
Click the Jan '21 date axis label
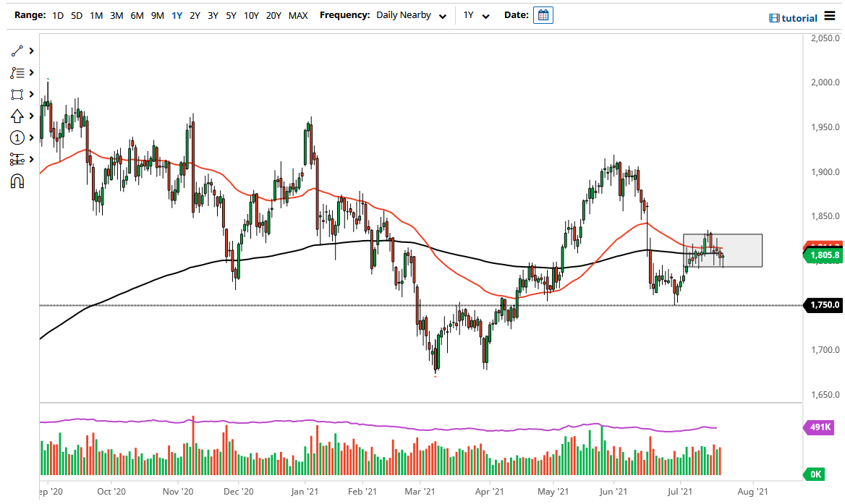pyautogui.click(x=305, y=491)
